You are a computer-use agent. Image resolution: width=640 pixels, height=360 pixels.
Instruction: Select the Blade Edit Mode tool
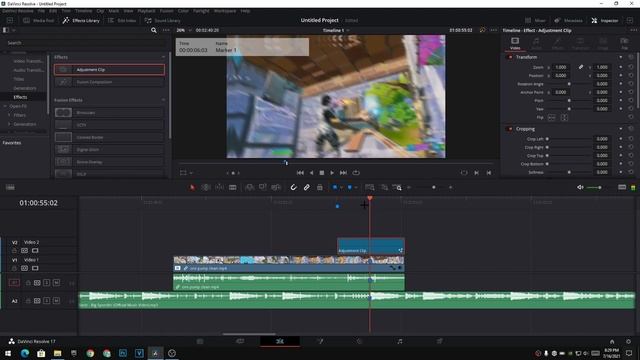click(x=233, y=187)
